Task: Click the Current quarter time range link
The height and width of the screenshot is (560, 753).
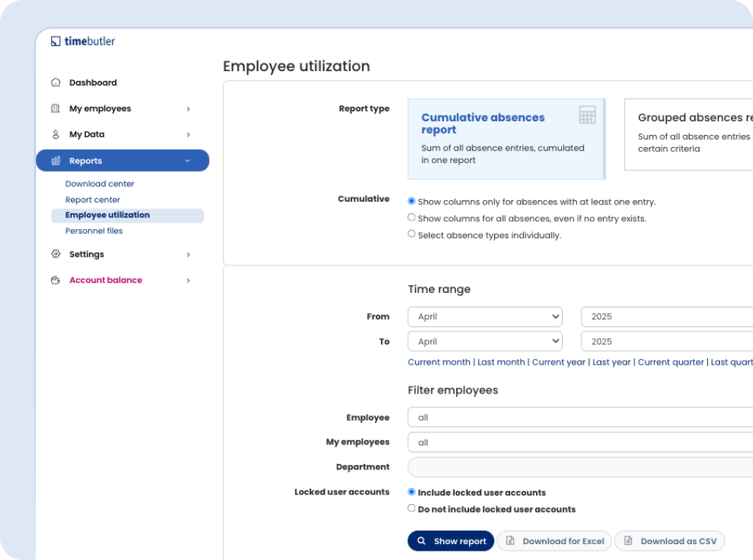Action: point(670,362)
